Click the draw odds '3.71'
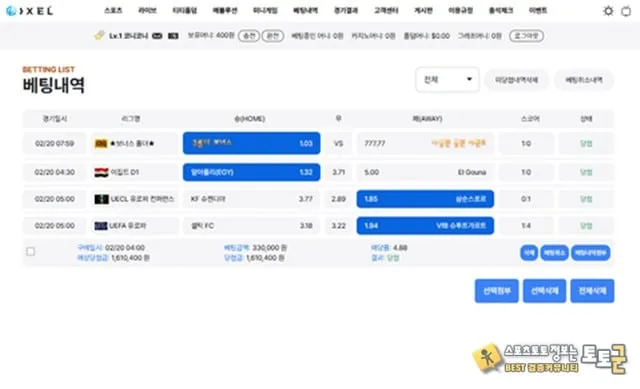Screen dimensions: 640x389 click(338, 172)
